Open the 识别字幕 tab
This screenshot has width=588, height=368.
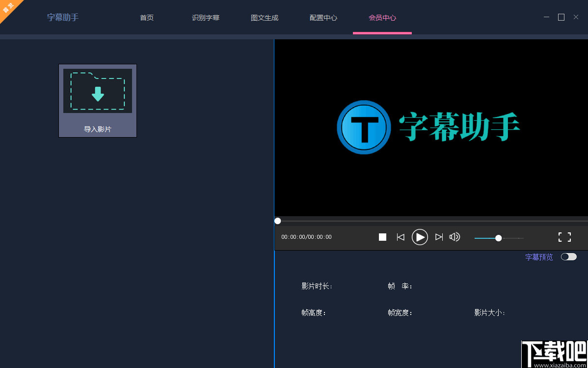(x=205, y=17)
